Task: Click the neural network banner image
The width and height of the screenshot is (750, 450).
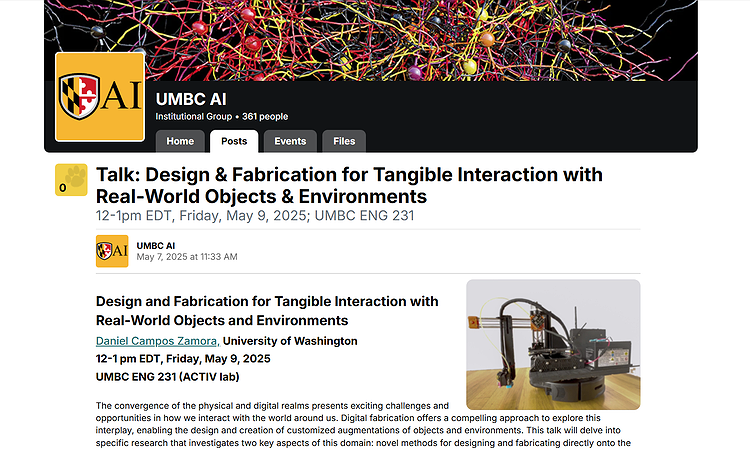Action: 371,40
